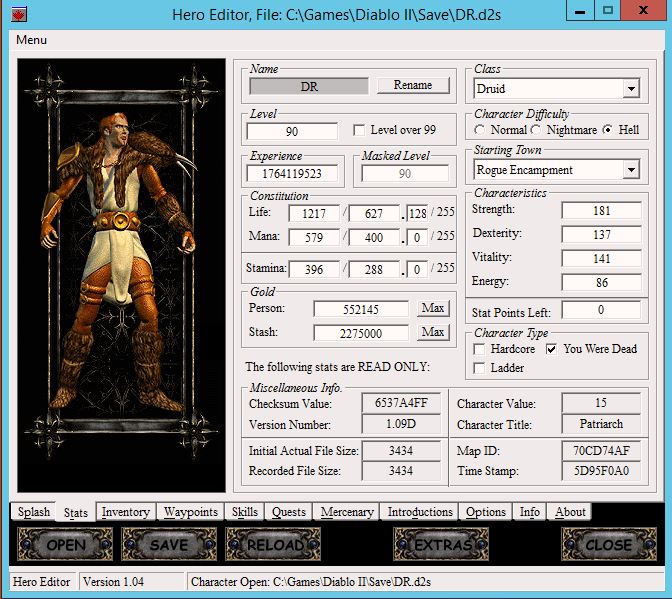This screenshot has height=599, width=672.
Task: Click the Masked Level field
Action: pyautogui.click(x=405, y=174)
